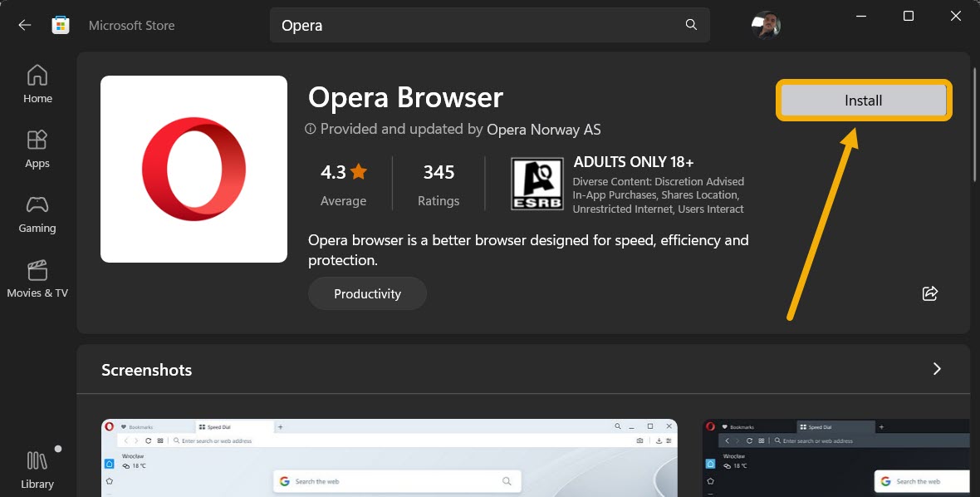Open the Library icon in the sidebar
The height and width of the screenshot is (497, 980).
tap(37, 460)
